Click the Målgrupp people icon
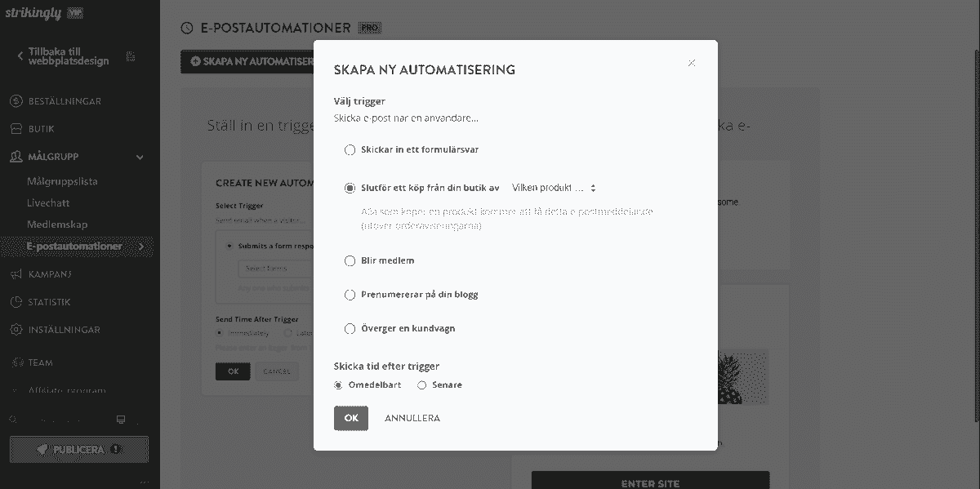The width and height of the screenshot is (980, 489). [x=16, y=156]
